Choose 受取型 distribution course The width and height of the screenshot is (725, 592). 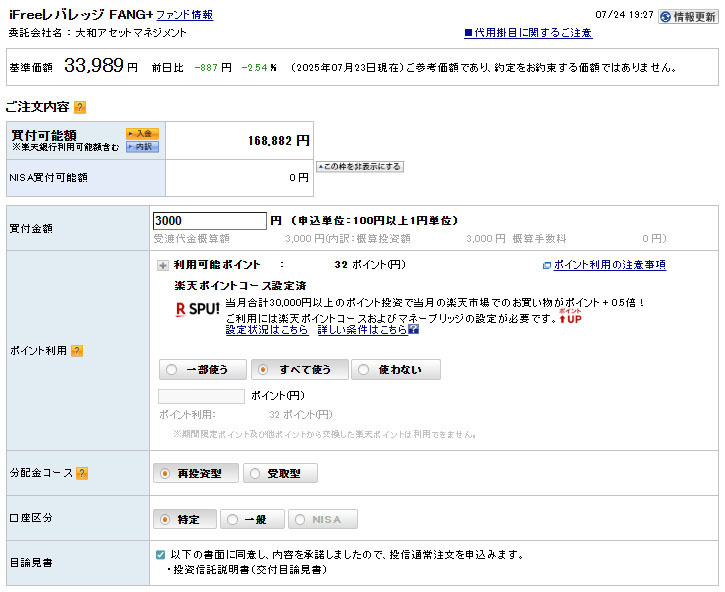285,474
